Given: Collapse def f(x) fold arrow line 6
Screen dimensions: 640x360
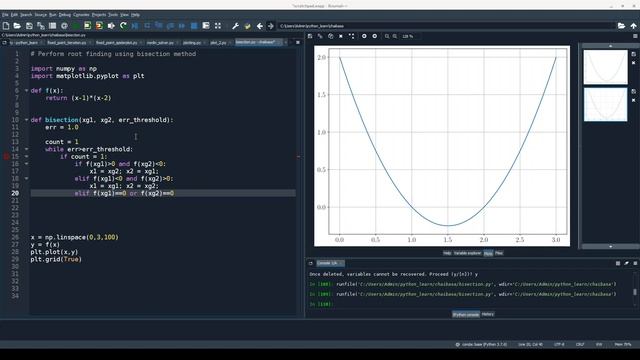Looking at the screenshot, I should coord(27,91).
